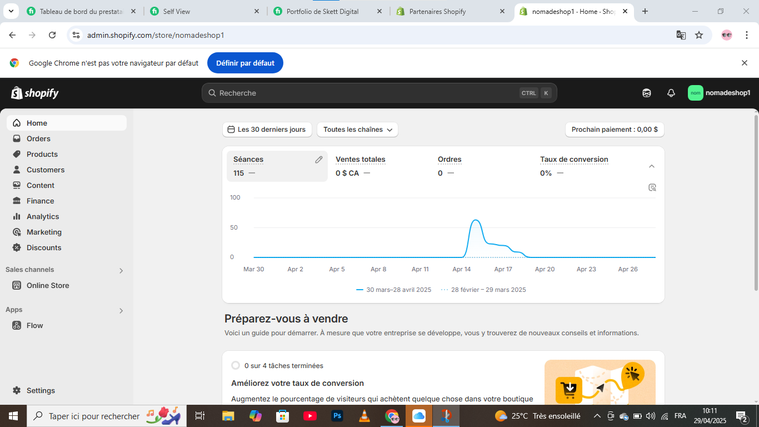Click the edit pencil on Séances card
This screenshot has width=759, height=427.
pos(319,159)
